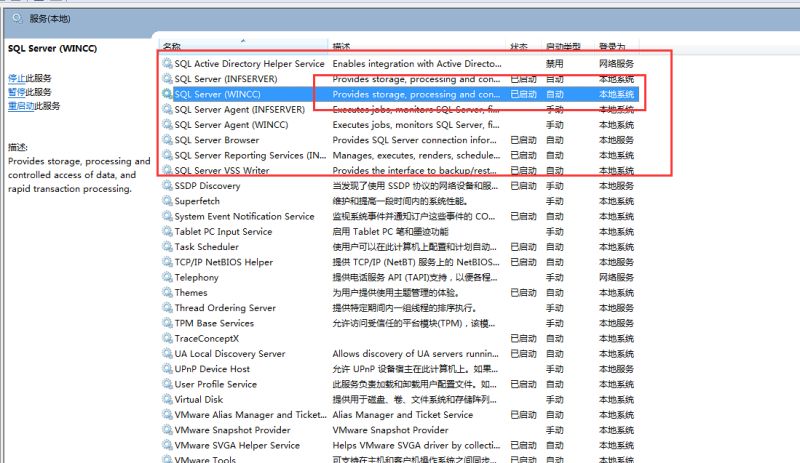Select the VMware Snapshot Provider service name
This screenshot has width=800, height=463.
pos(232,430)
